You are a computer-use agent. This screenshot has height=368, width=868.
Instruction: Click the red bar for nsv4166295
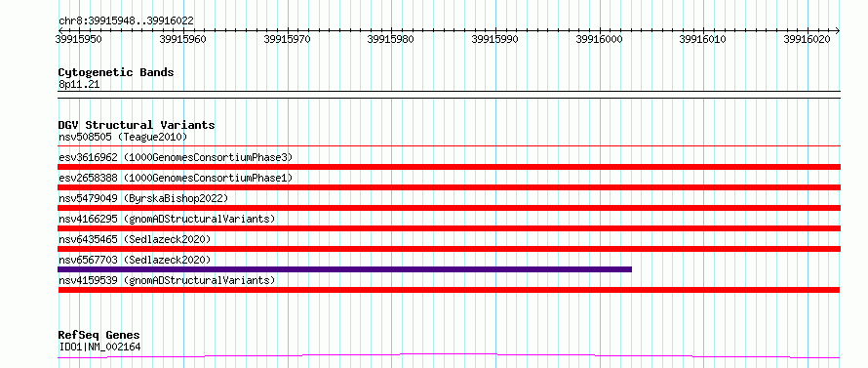449,228
